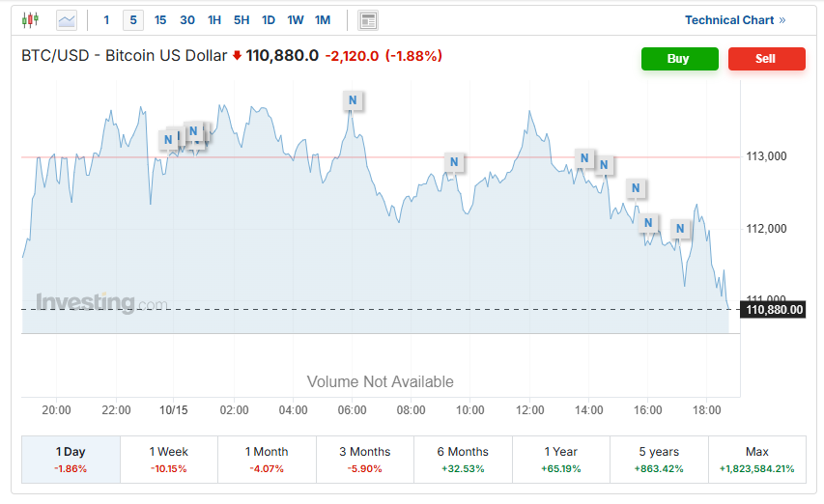The width and height of the screenshot is (824, 504).
Task: Switch to the 1 Week range tab
Action: [168, 459]
